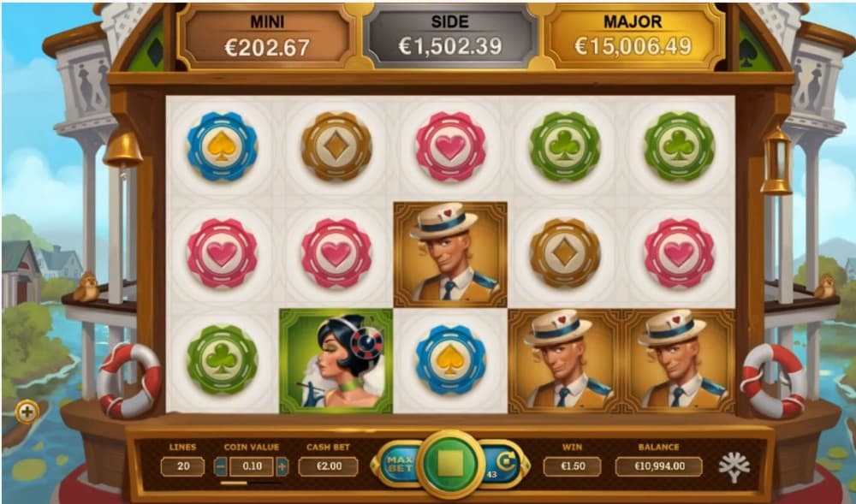This screenshot has width=856, height=504.
Task: Click the coin value slider bar
Action: coord(251,483)
